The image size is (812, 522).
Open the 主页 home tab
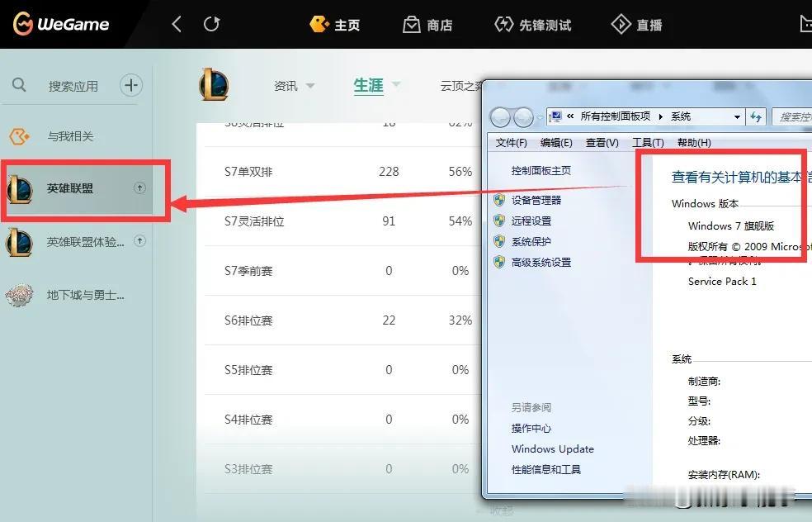(x=334, y=24)
